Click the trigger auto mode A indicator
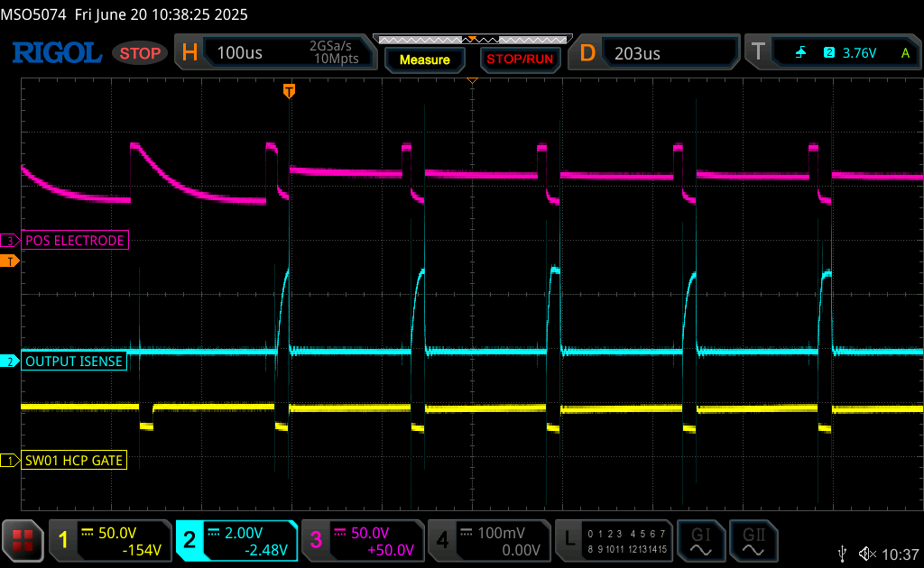The image size is (924, 568). 906,53
